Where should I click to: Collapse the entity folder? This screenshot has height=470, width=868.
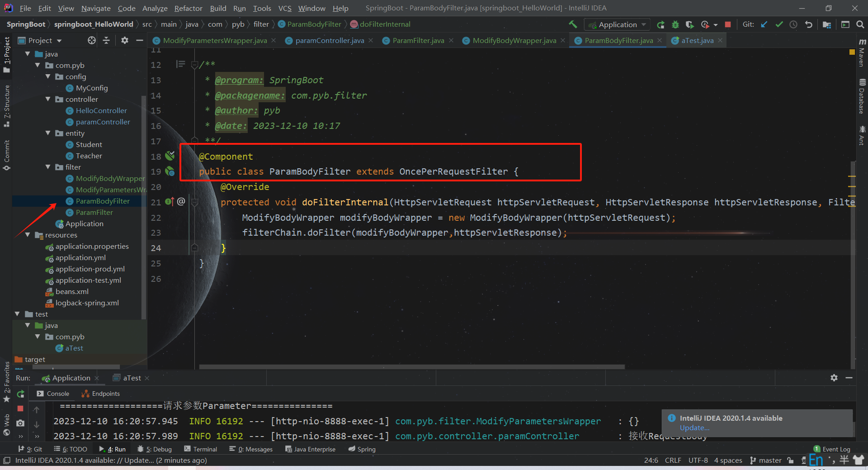point(48,133)
